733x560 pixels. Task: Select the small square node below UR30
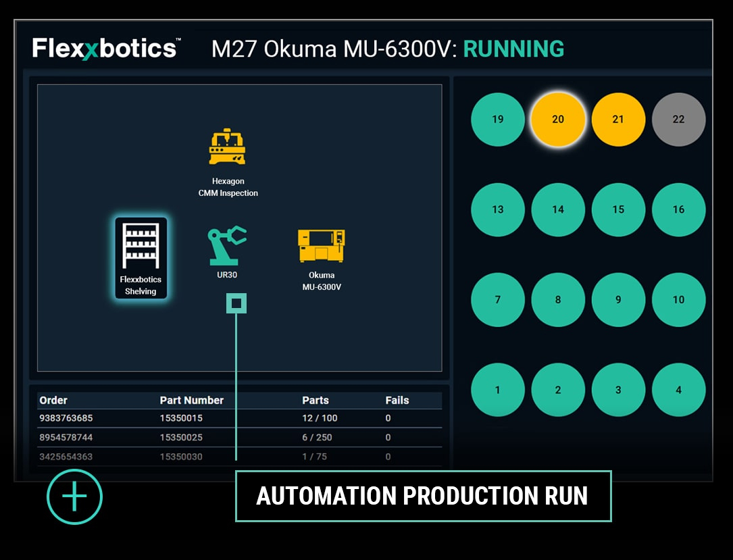click(236, 303)
